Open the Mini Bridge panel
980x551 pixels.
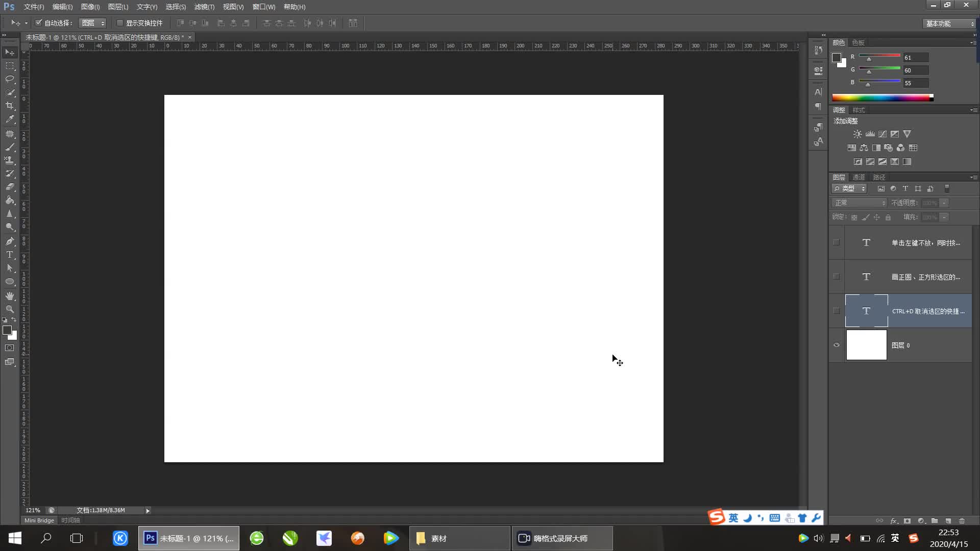pos(39,520)
